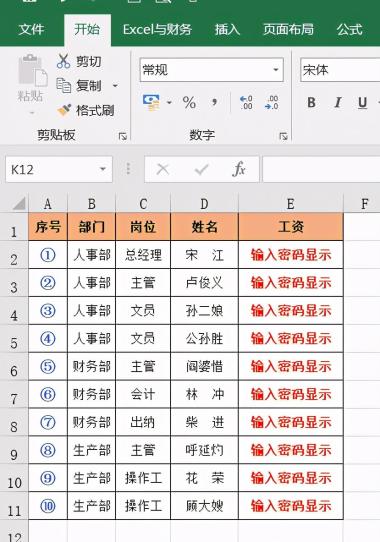Toggle Italic formatting
The width and height of the screenshot is (380, 542).
(x=337, y=102)
